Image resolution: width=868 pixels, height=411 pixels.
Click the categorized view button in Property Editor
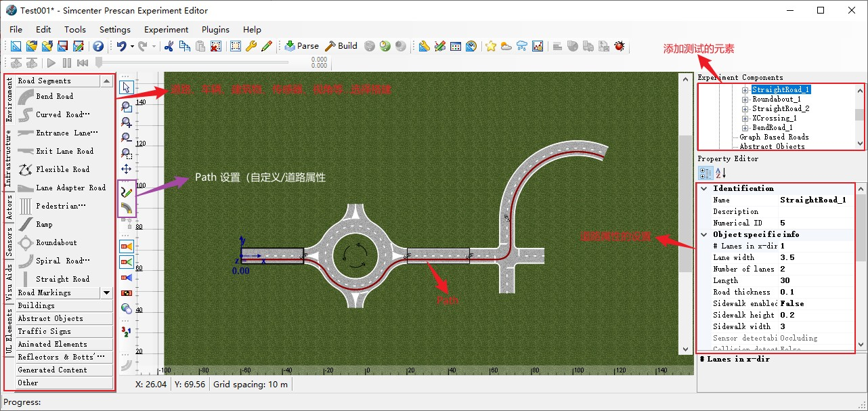click(706, 173)
